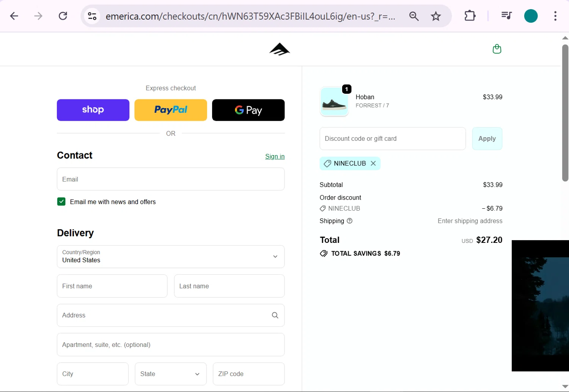569x392 pixels.
Task: Click the address search magnifier icon
Action: point(275,315)
